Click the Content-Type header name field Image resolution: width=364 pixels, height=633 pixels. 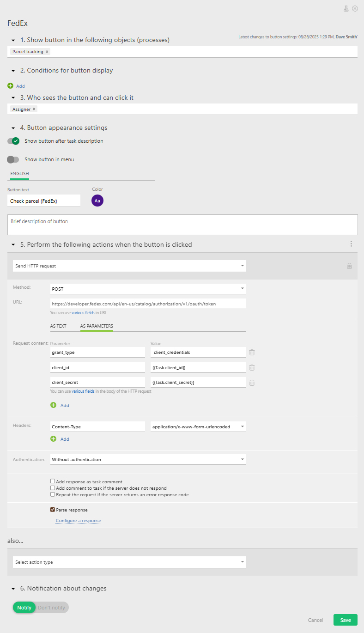click(97, 426)
